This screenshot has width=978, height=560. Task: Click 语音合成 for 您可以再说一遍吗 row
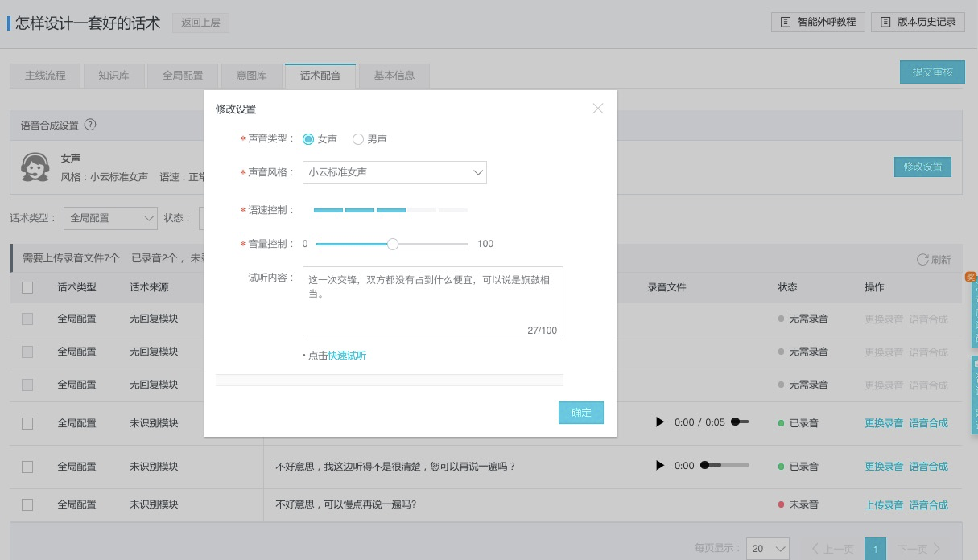929,467
